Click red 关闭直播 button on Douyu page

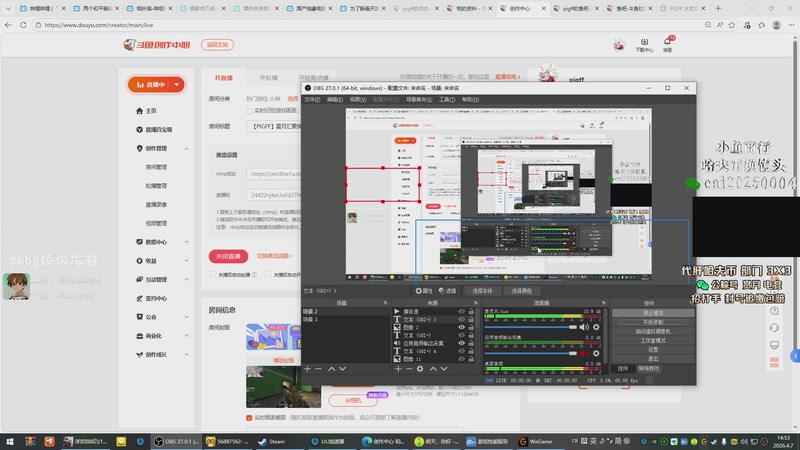tap(228, 256)
